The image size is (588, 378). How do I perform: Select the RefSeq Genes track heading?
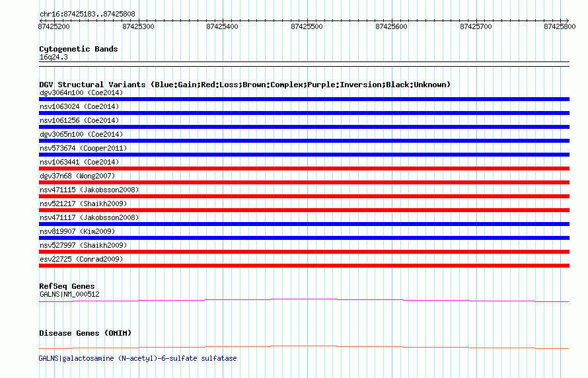(x=67, y=287)
